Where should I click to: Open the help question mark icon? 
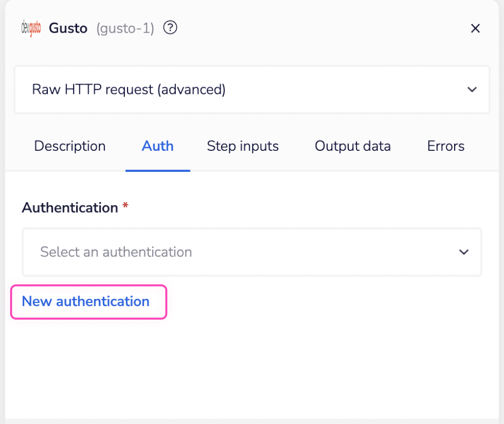170,28
